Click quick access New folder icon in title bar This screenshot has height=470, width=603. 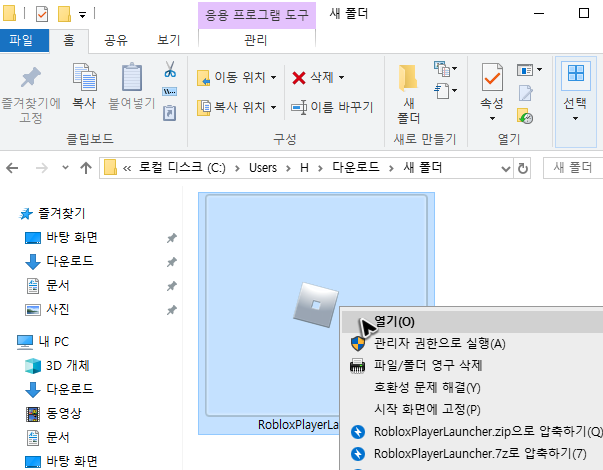pos(64,15)
